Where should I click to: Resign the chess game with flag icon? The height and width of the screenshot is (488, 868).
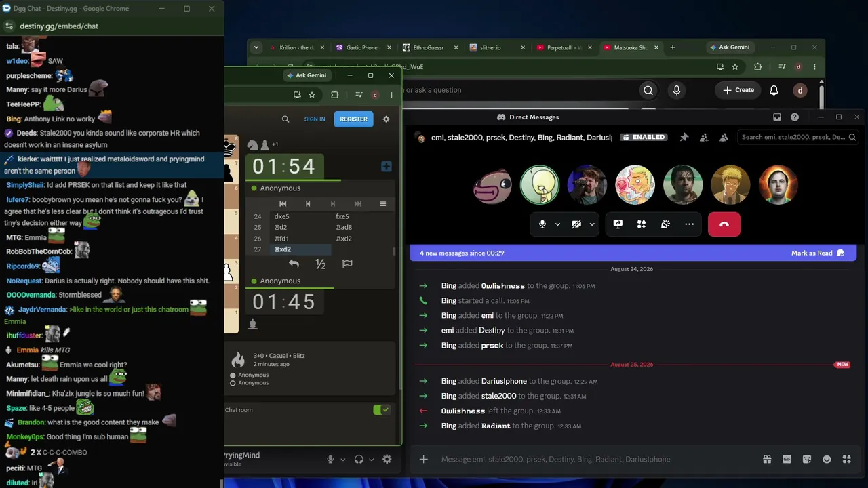coord(347,264)
